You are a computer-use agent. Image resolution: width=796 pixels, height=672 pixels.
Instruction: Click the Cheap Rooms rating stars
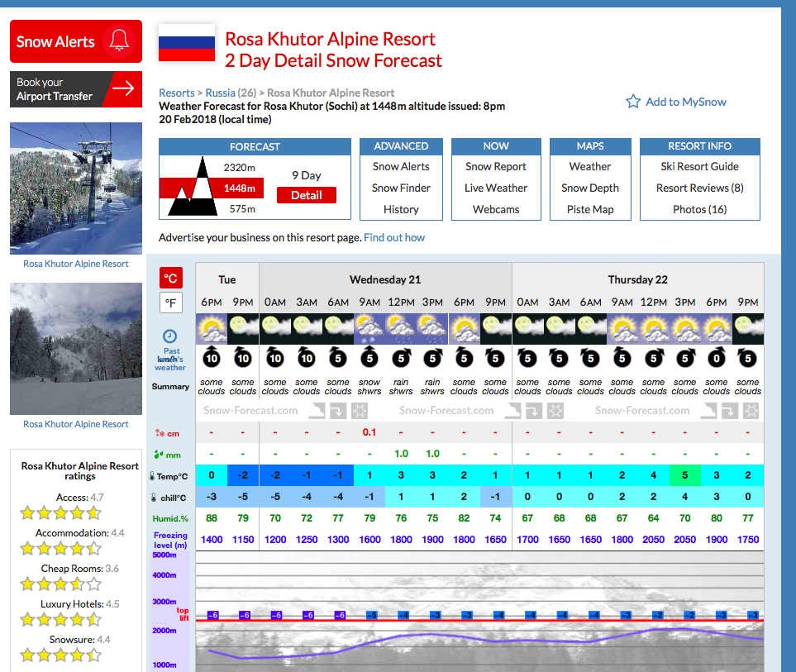[x=60, y=584]
